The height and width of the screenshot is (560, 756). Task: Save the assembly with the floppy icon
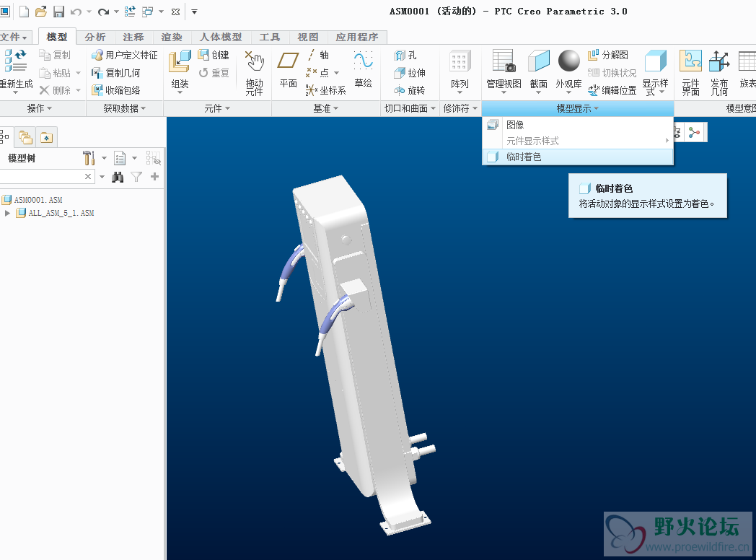[58, 12]
